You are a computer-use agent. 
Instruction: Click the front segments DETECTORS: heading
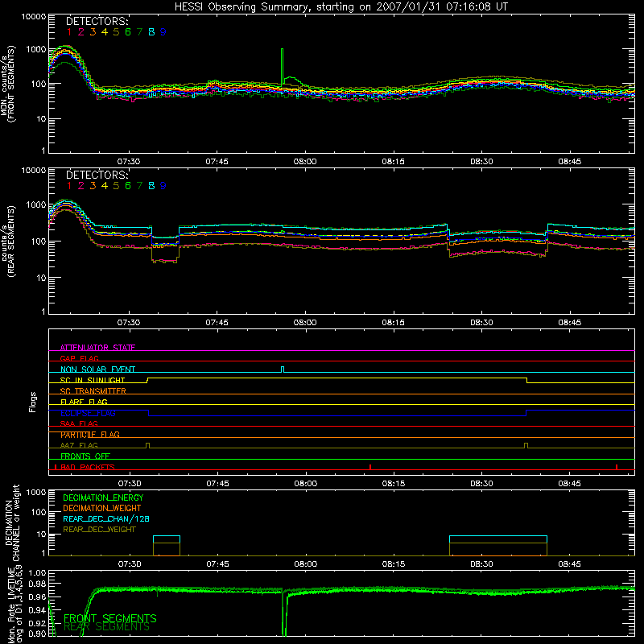97,21
